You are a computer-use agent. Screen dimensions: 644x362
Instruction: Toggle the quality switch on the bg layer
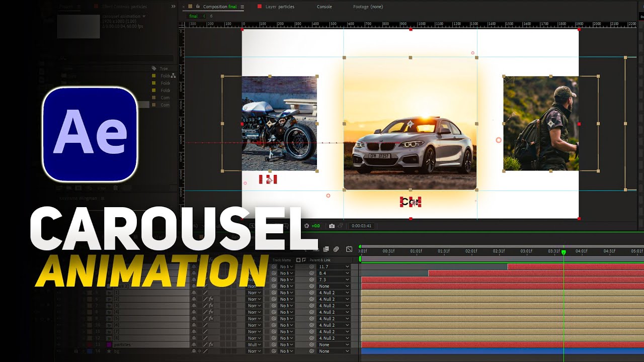pyautogui.click(x=205, y=351)
